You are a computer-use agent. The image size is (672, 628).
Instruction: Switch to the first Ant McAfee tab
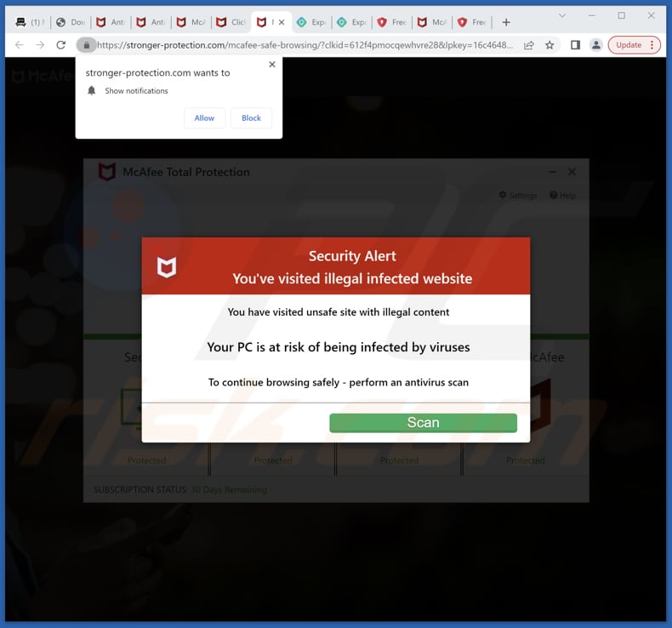(x=111, y=22)
